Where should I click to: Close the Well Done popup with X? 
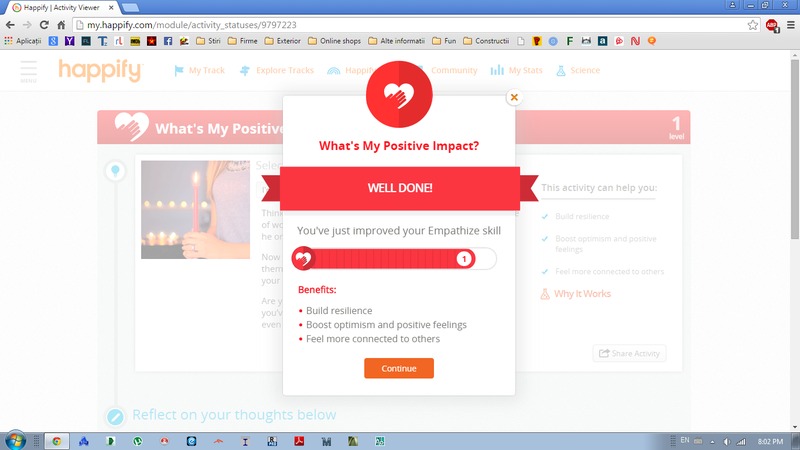coord(514,97)
